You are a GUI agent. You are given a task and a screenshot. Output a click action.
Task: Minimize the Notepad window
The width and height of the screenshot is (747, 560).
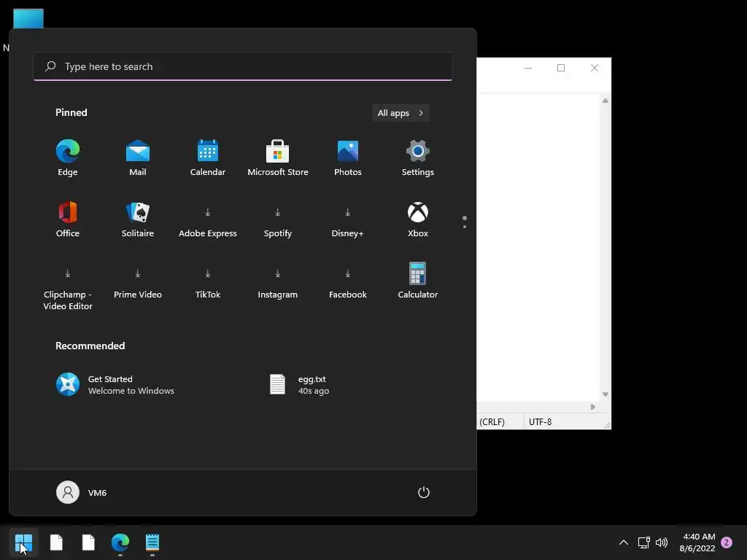[x=528, y=68]
